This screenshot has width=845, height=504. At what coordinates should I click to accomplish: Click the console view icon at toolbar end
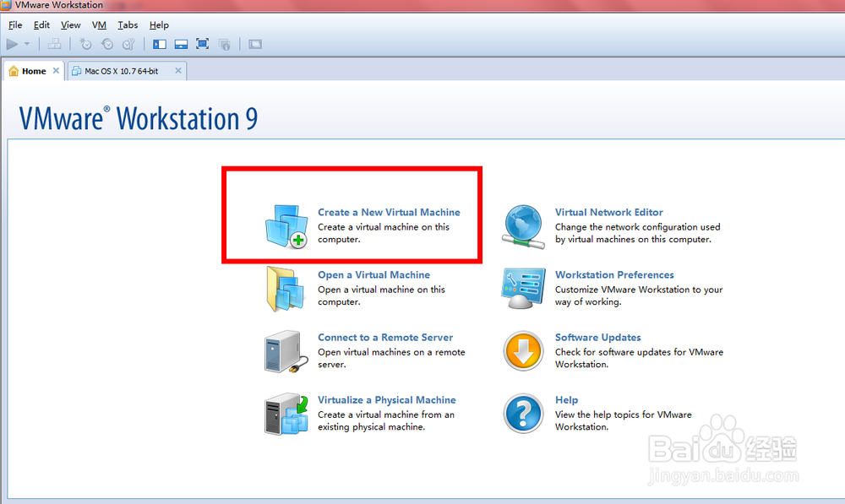click(255, 44)
